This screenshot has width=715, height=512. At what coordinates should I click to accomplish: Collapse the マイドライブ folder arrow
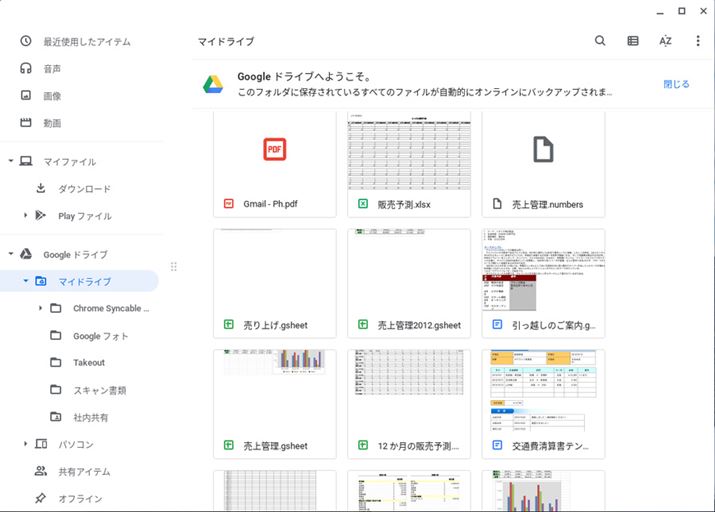(26, 281)
